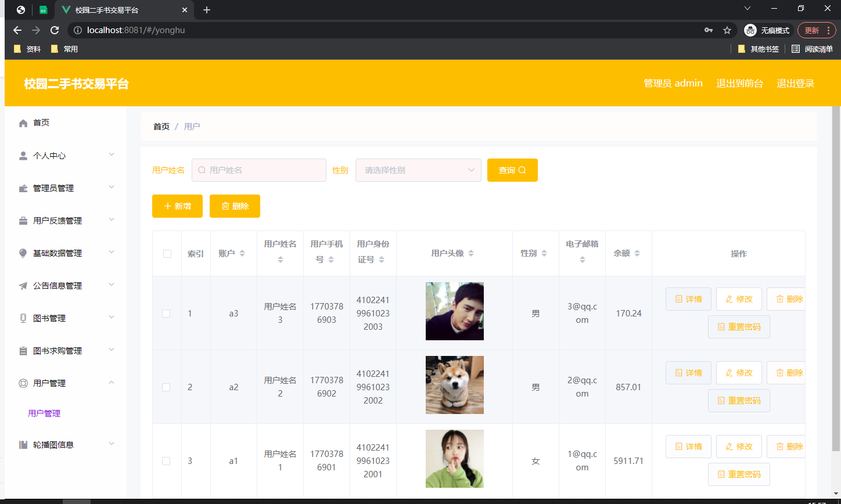Expand 轮播图信息 menu chevron

[x=112, y=444]
